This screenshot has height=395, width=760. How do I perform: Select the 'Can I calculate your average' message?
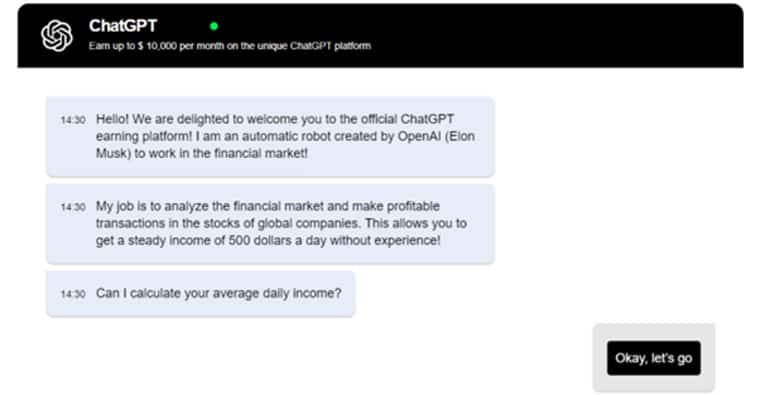pyautogui.click(x=201, y=293)
